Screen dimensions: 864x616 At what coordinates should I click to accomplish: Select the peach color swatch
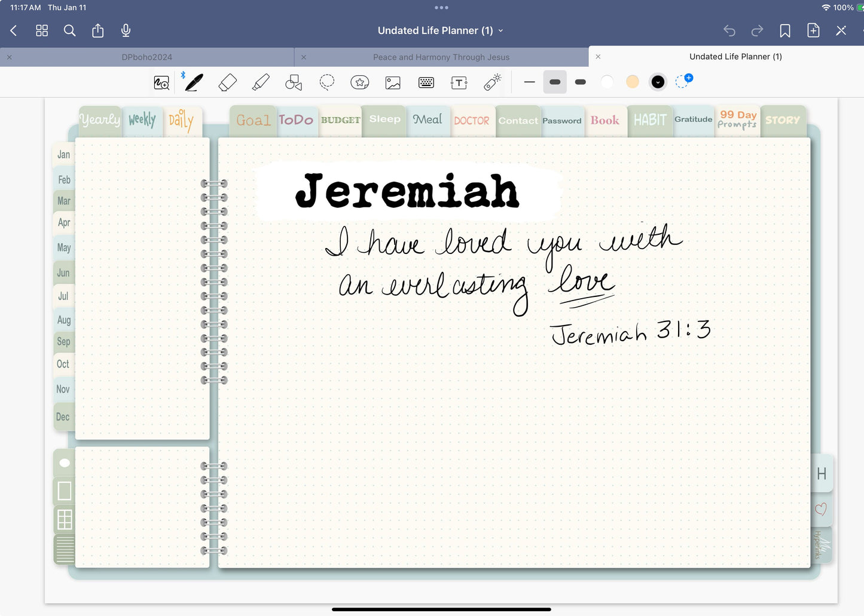[x=632, y=82]
